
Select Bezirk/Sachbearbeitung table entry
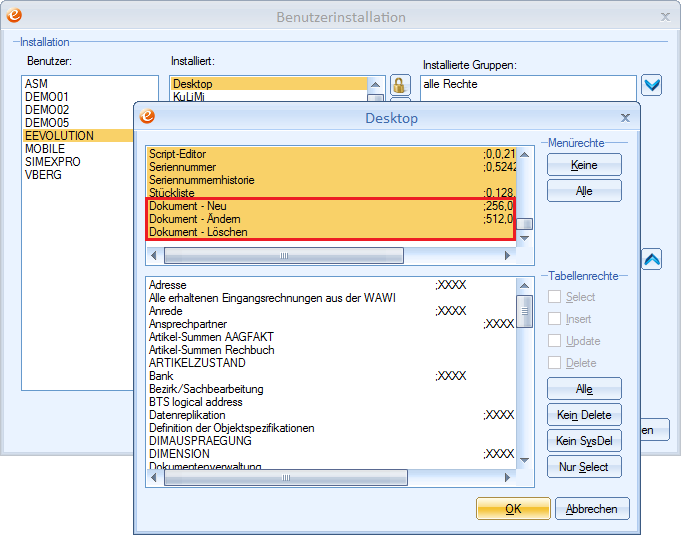[x=331, y=389]
